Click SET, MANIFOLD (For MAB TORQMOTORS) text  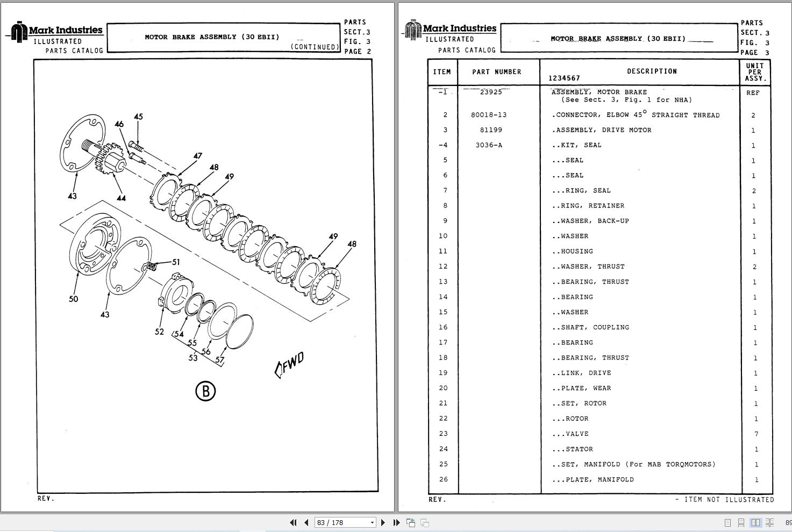(633, 464)
